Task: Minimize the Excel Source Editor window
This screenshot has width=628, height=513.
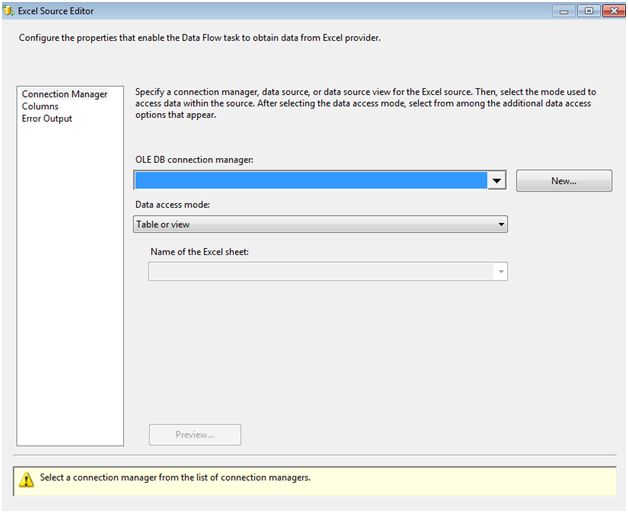Action: [564, 11]
